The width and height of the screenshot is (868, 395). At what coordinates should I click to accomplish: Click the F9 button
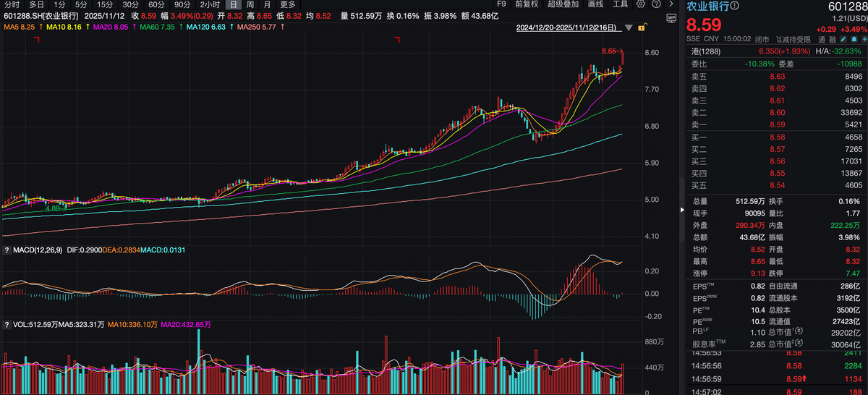(x=501, y=4)
